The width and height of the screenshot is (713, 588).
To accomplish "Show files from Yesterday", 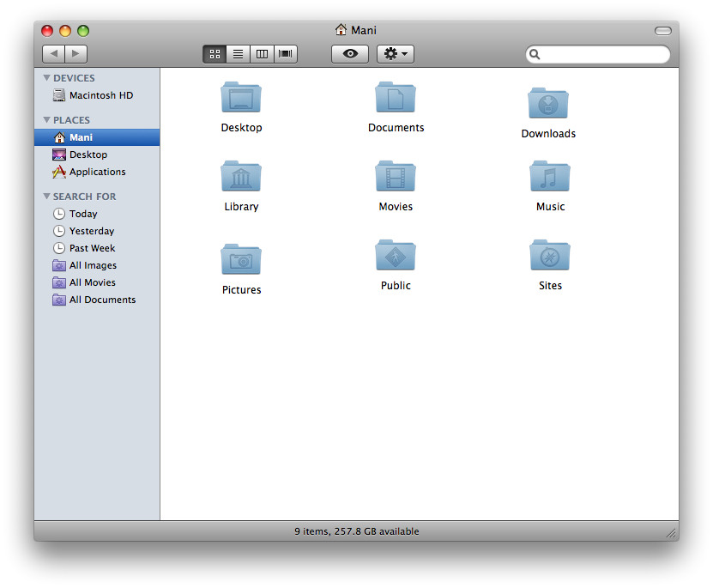I will tap(97, 231).
